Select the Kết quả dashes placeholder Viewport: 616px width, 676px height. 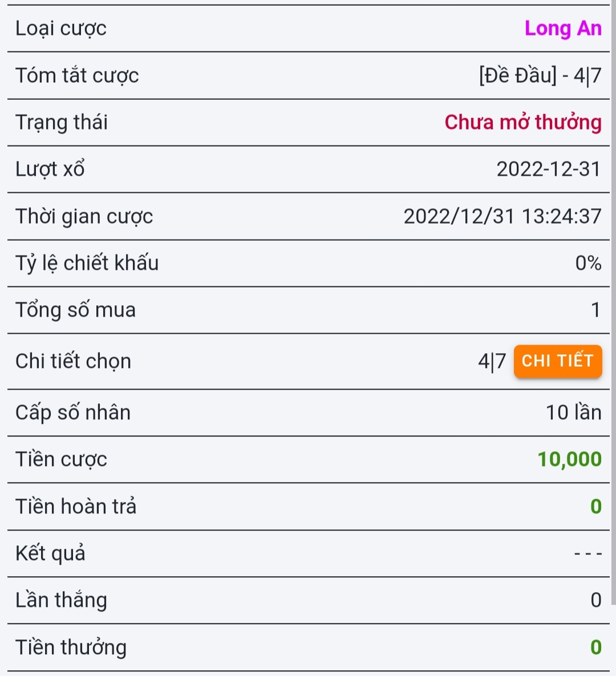click(588, 553)
